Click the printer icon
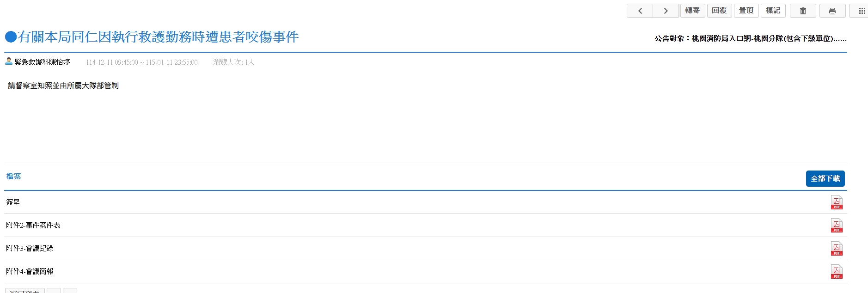 832,11
